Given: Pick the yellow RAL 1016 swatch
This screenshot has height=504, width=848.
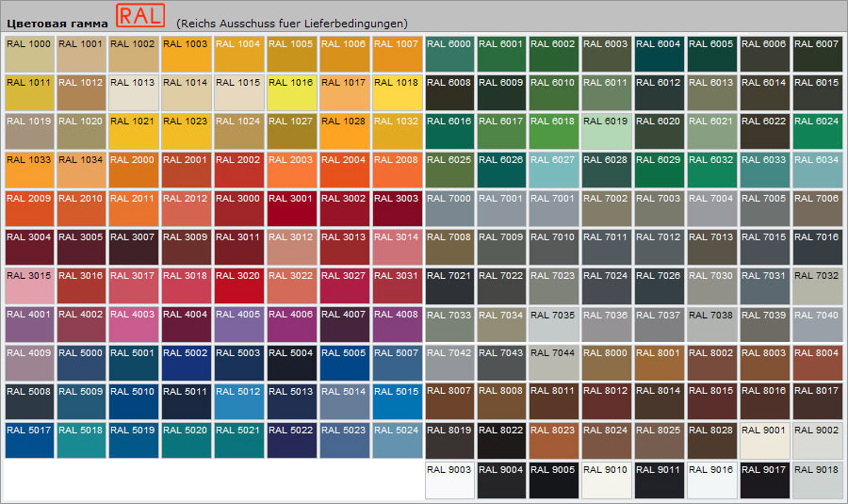Looking at the screenshot, I should [291, 92].
